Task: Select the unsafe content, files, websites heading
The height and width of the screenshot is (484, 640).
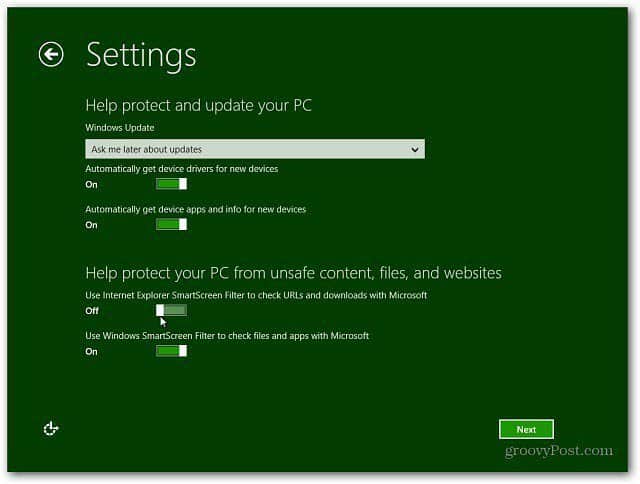Action: pyautogui.click(x=293, y=273)
